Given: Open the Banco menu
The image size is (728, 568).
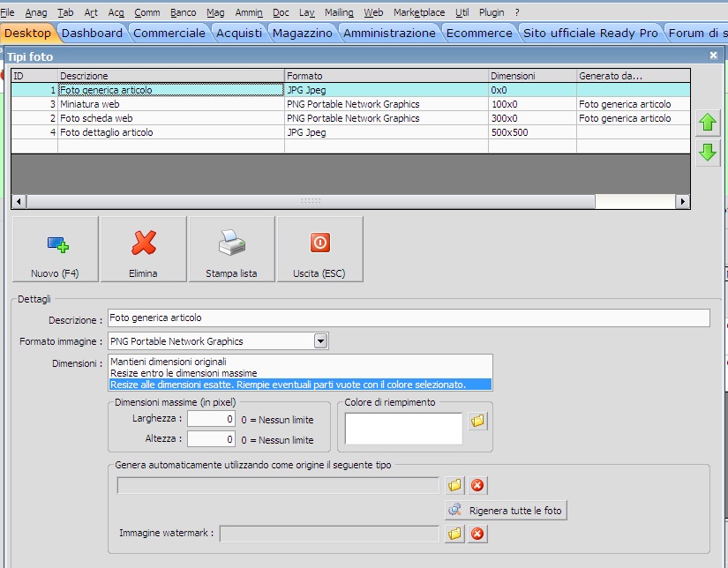Looking at the screenshot, I should tap(183, 12).
